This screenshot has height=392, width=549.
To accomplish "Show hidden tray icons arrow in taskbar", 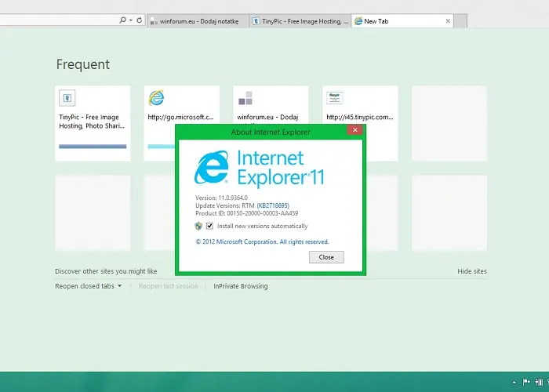I will tap(514, 383).
